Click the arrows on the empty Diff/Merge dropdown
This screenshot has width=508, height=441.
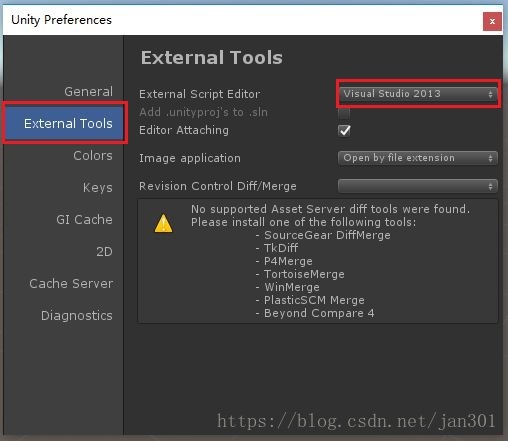pyautogui.click(x=490, y=186)
